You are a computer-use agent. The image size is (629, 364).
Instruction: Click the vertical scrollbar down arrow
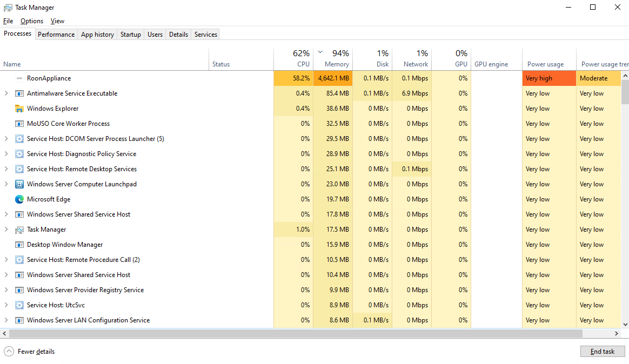coord(625,325)
